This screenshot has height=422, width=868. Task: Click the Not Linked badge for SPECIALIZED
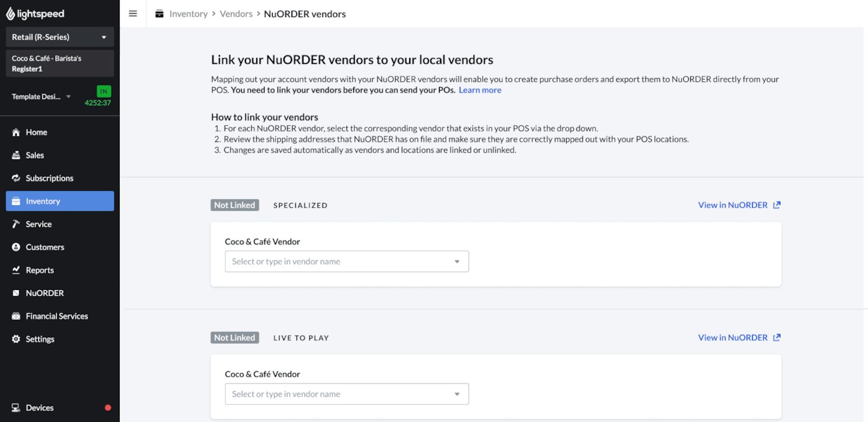tap(234, 205)
